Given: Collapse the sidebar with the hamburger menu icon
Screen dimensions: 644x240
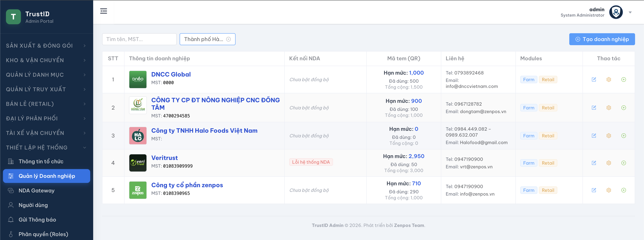Looking at the screenshot, I should (103, 11).
